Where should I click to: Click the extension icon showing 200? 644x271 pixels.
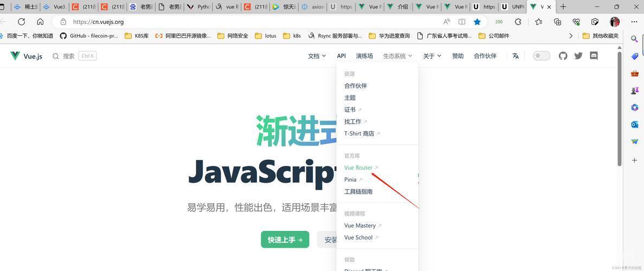click(x=499, y=22)
